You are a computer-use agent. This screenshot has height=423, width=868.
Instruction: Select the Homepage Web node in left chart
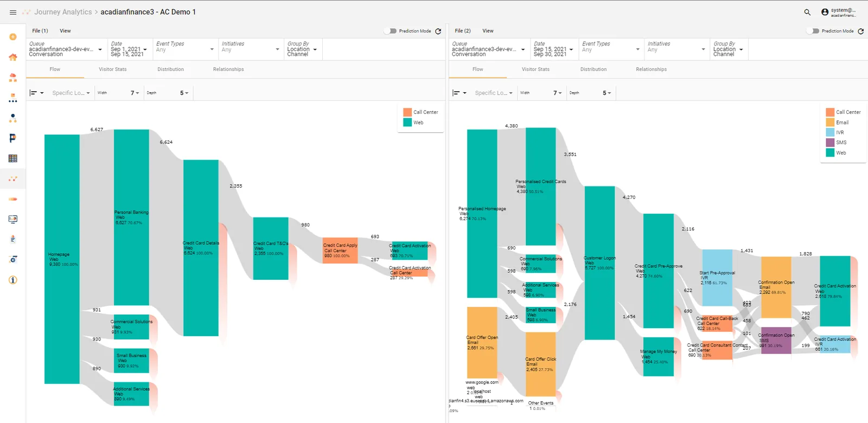(62, 259)
